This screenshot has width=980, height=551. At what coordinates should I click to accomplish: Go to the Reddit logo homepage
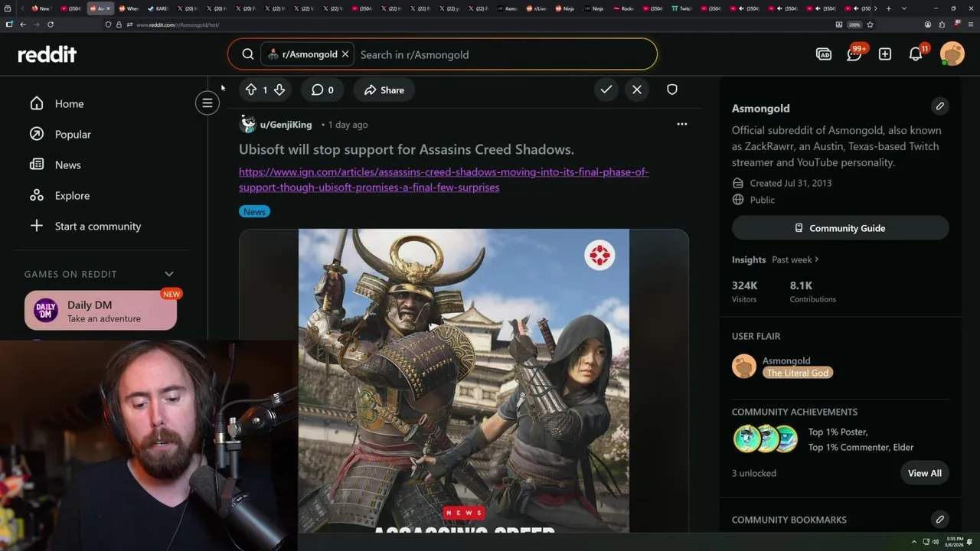47,54
